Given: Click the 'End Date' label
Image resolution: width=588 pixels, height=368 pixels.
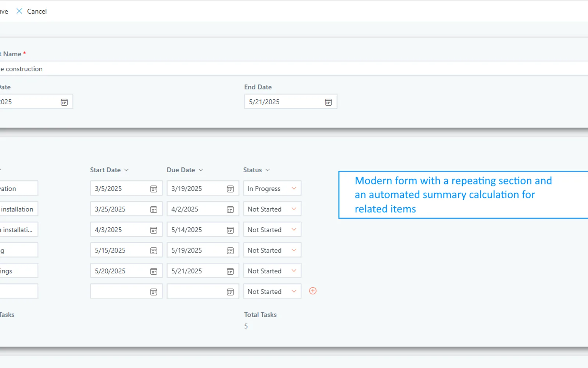Looking at the screenshot, I should 258,87.
